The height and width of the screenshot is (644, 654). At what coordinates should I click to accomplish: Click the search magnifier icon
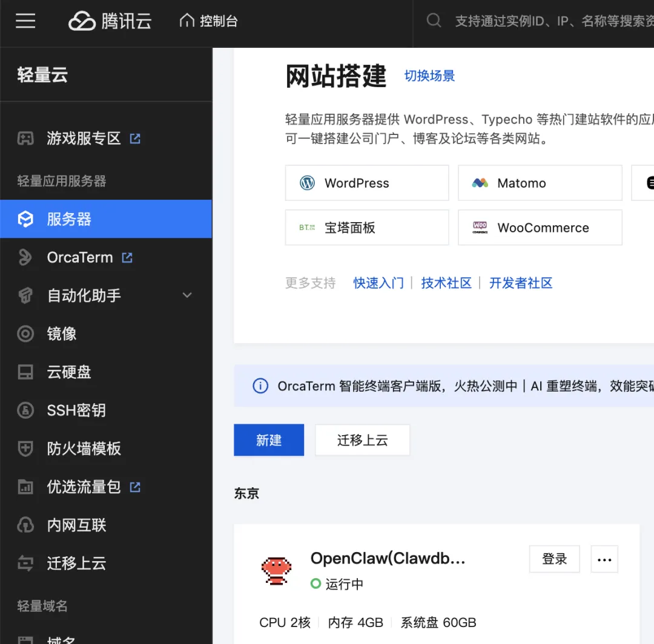pyautogui.click(x=434, y=20)
